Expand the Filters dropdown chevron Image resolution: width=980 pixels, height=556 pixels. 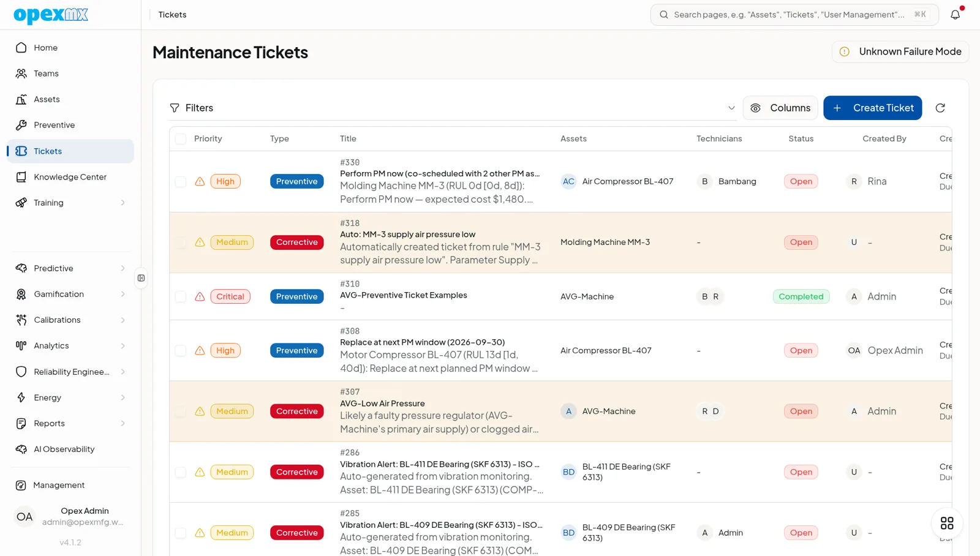(x=731, y=108)
